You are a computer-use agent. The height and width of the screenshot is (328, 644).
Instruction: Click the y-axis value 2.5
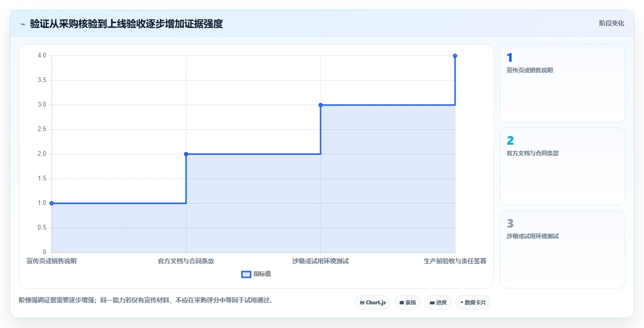click(x=41, y=129)
